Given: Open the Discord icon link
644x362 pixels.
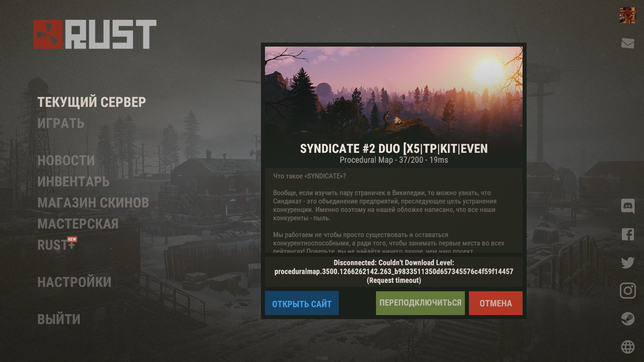Looking at the screenshot, I should (628, 206).
